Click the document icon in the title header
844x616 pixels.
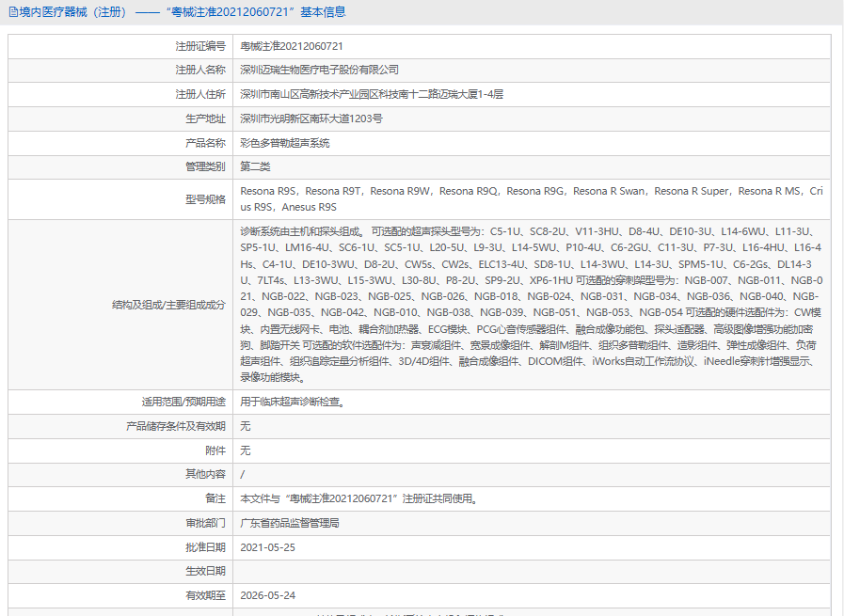pos(13,12)
